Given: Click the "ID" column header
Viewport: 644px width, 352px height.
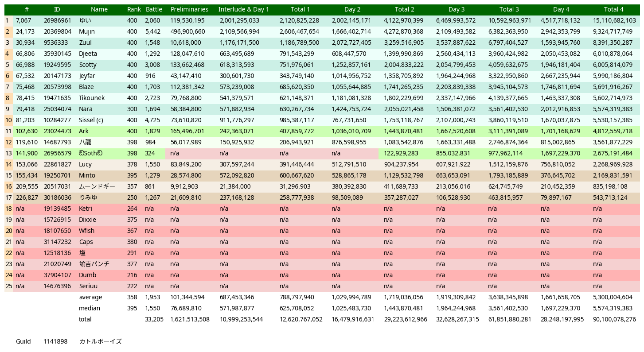Looking at the screenshot, I should click(x=57, y=9).
